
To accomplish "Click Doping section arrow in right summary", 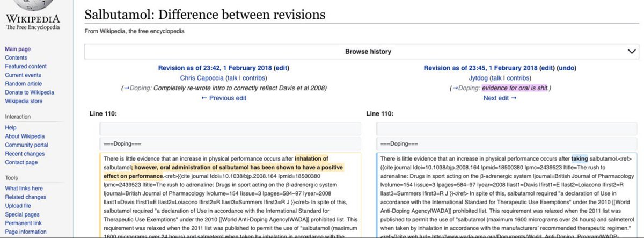I will pyautogui.click(x=456, y=88).
